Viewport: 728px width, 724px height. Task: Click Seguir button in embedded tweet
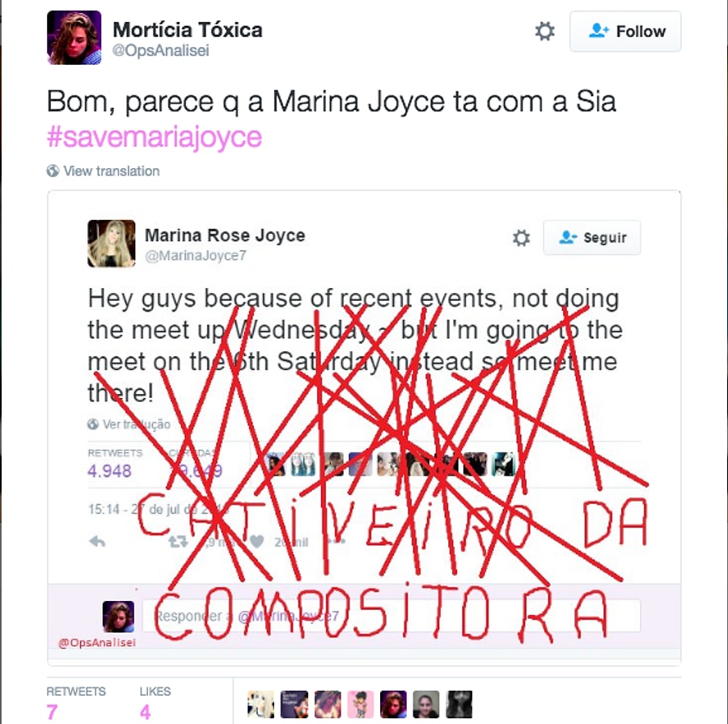click(592, 237)
